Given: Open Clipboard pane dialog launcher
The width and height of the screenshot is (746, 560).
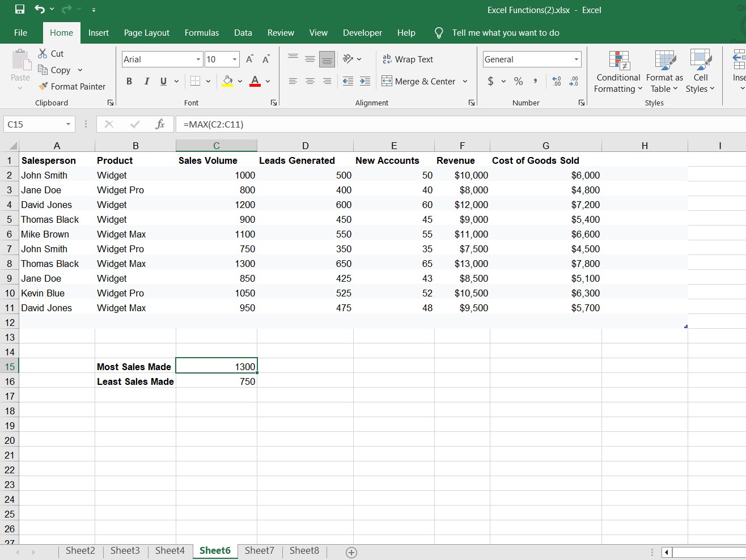Looking at the screenshot, I should [111, 103].
